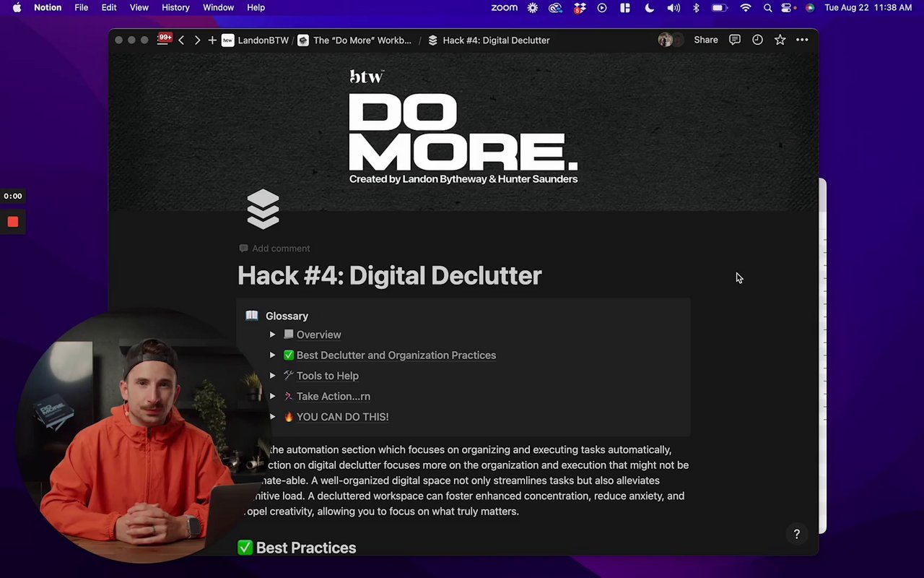Open the View menu

tap(139, 7)
